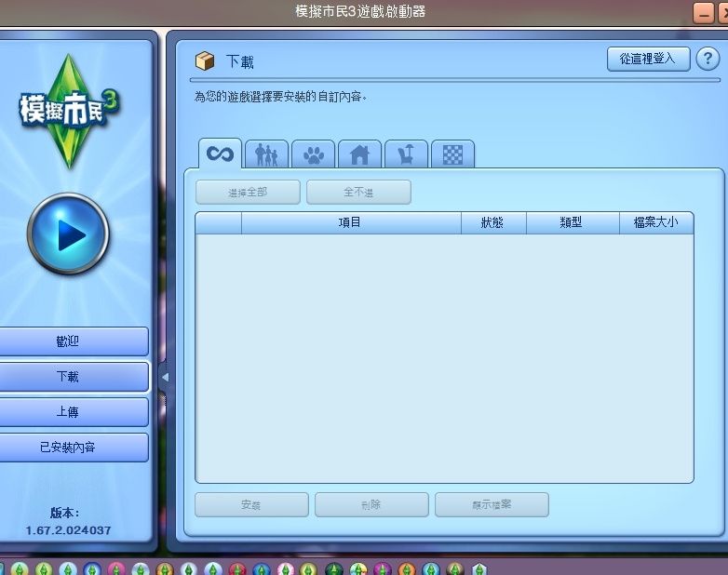
Task: Click the 顯示檔案 show-file button
Action: coord(492,504)
